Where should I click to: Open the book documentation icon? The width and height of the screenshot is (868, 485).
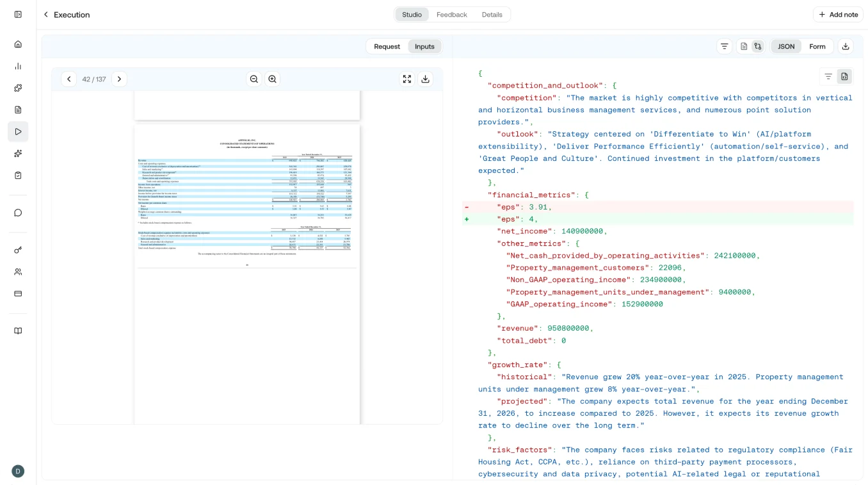[18, 331]
